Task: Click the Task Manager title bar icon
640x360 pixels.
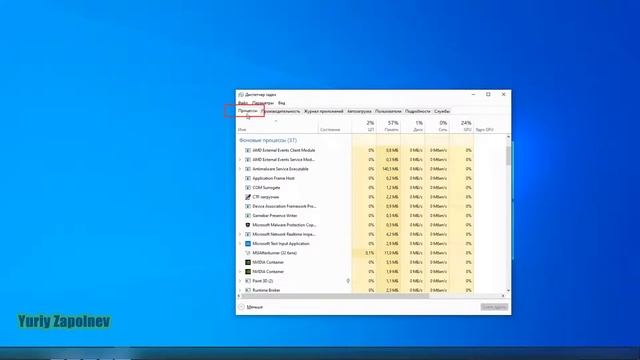Action: coord(241,95)
